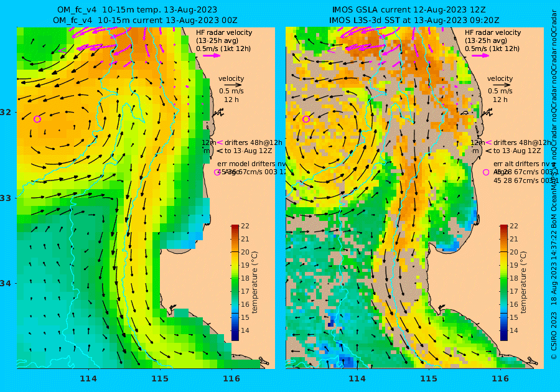Click 'drifters 48h@12h' text in left panel

point(253,142)
